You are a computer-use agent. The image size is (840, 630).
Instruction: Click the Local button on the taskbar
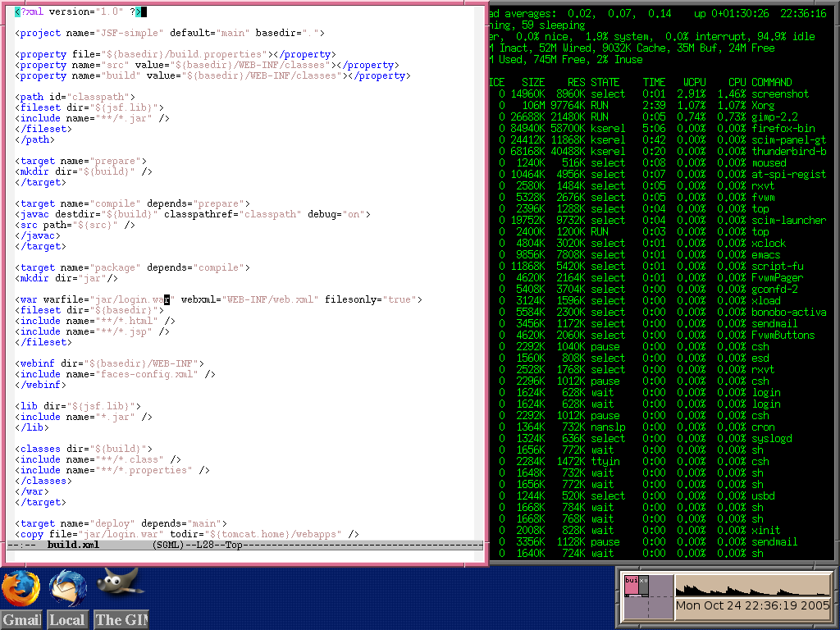[67, 620]
